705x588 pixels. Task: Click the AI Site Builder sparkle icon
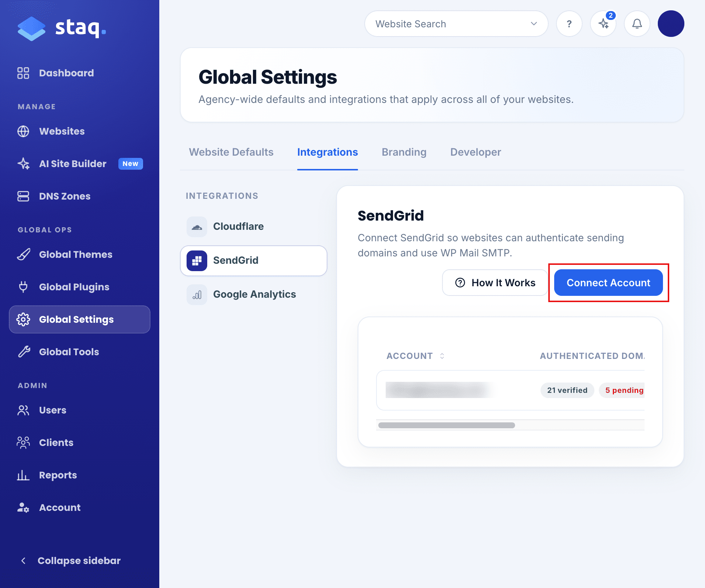point(23,164)
